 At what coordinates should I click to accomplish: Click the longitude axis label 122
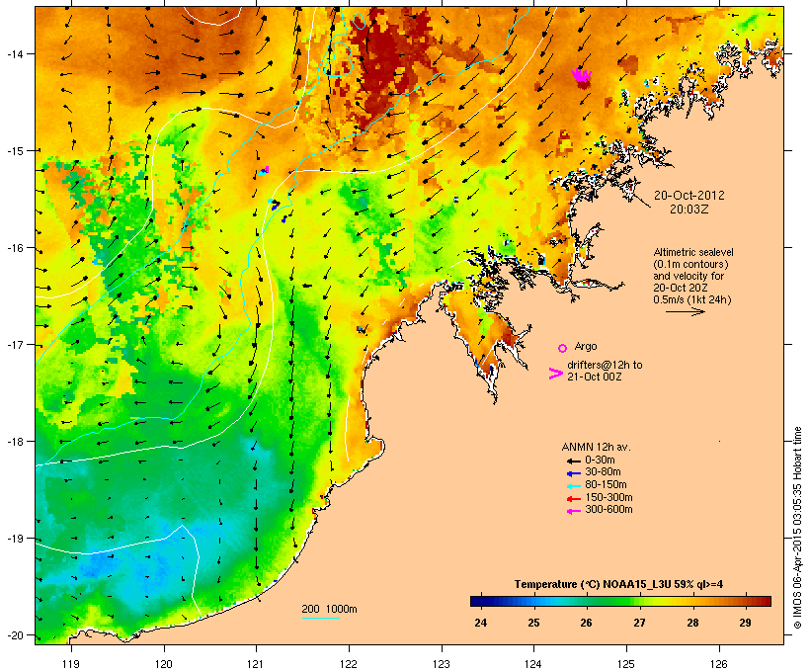(349, 664)
